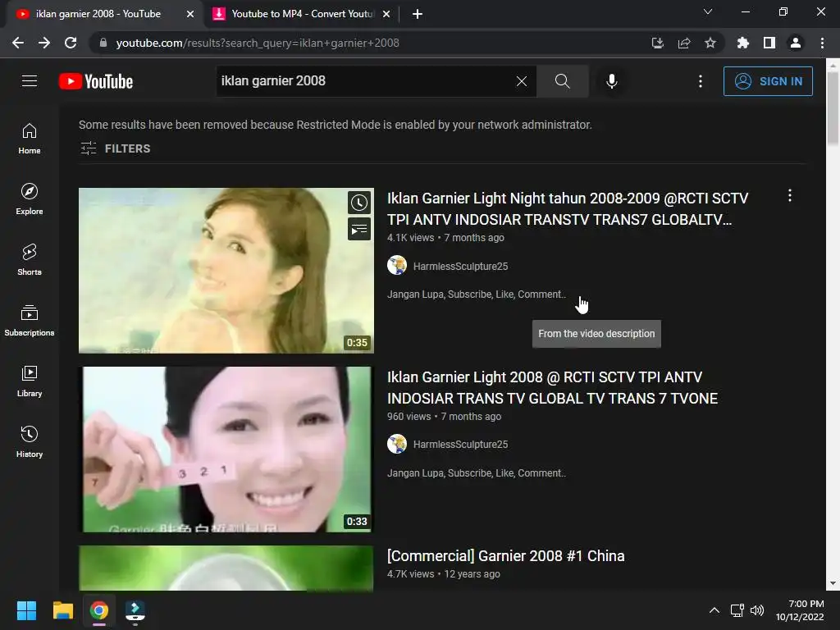Click thumbnail of Garnier 2008 #1 China
The width and height of the screenshot is (840, 630).
click(226, 568)
